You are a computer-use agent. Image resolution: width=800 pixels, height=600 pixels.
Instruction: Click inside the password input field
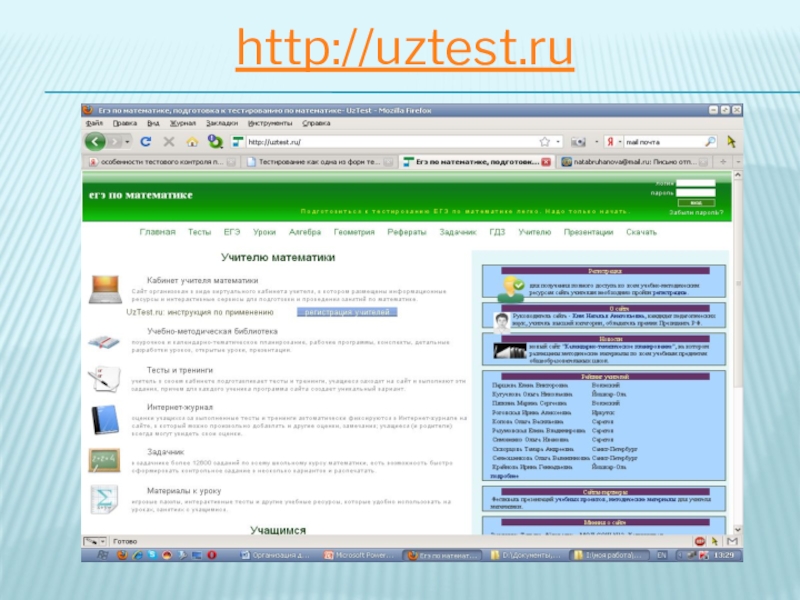point(696,193)
